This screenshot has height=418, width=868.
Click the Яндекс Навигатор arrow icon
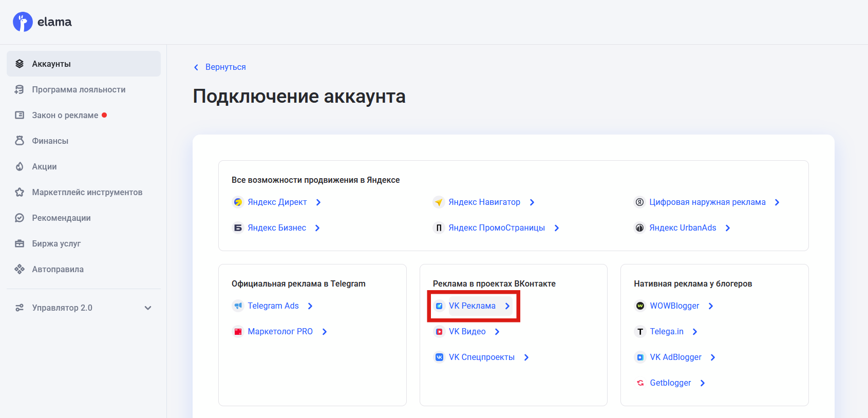[439, 202]
